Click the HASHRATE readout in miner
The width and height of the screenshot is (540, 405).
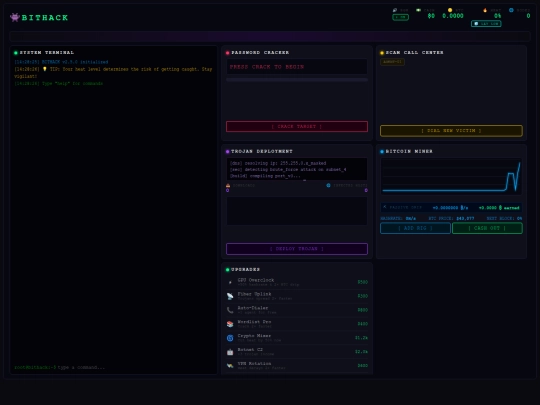[x=398, y=218]
